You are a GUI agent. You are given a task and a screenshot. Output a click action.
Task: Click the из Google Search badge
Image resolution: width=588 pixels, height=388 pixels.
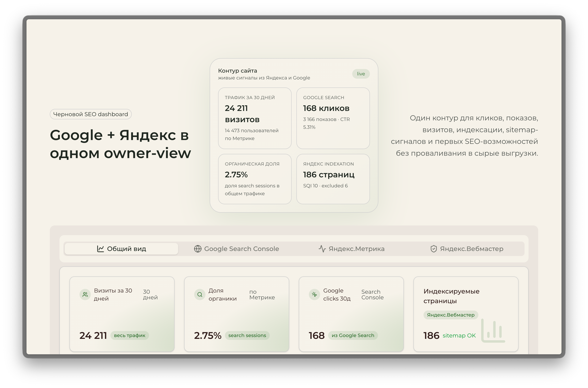(x=353, y=335)
